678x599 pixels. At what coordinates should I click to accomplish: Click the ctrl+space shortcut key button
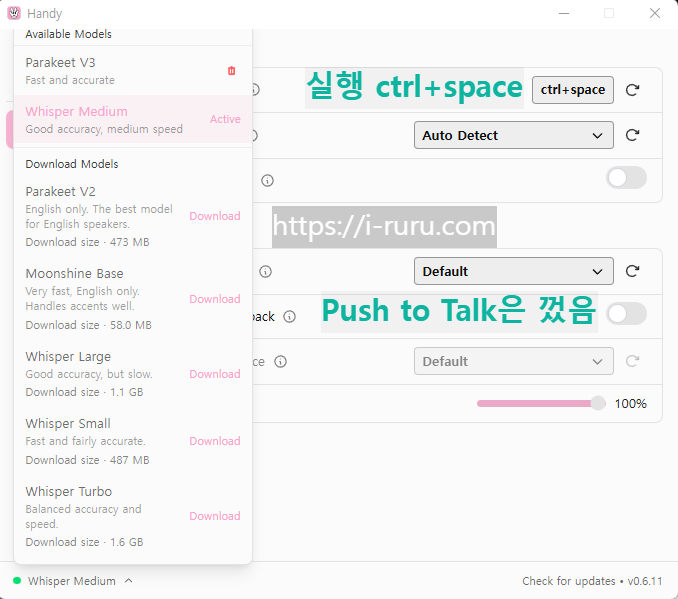[x=572, y=90]
